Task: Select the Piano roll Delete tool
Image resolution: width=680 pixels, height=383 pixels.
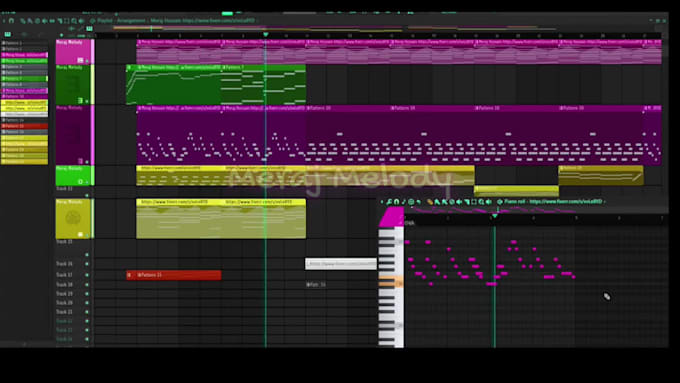Action: tap(452, 202)
